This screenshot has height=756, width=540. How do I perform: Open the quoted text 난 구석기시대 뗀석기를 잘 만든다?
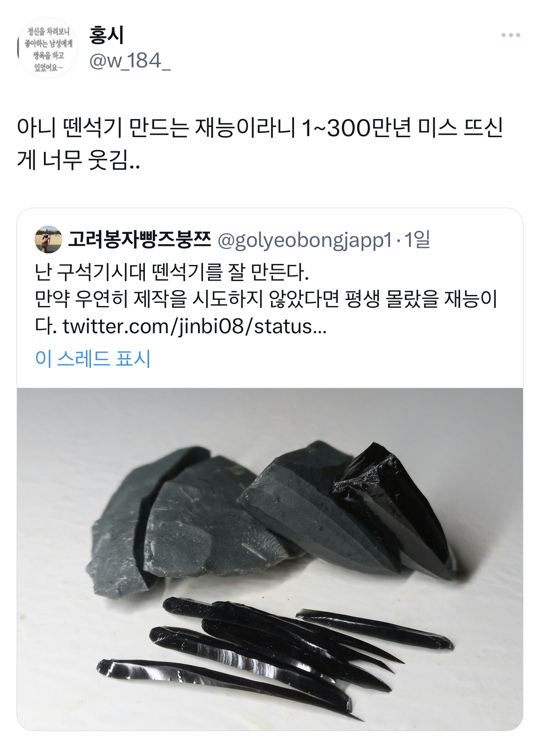point(172,272)
